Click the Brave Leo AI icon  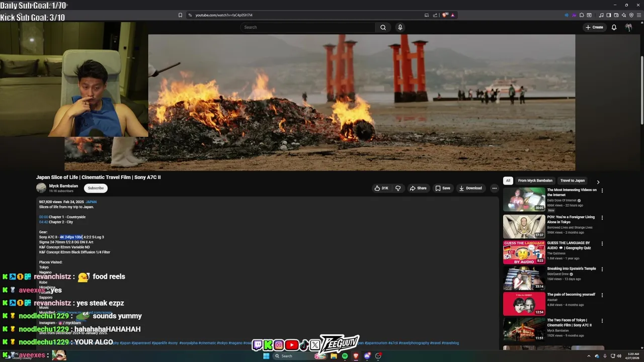(623, 15)
